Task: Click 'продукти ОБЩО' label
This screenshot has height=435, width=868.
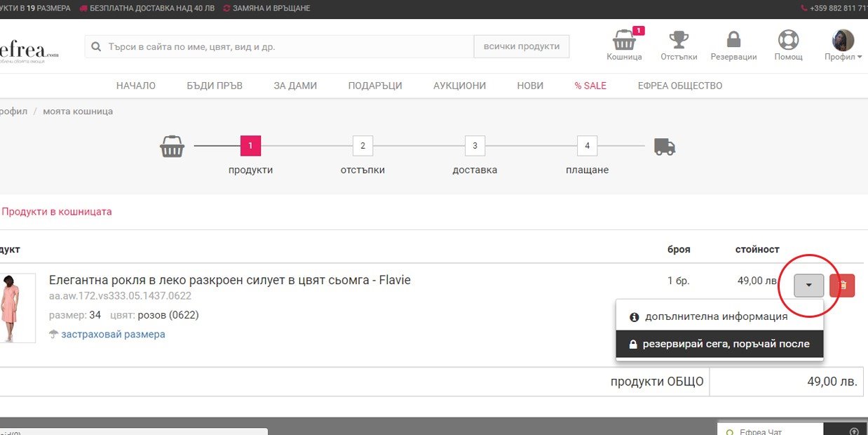Action: [656, 382]
